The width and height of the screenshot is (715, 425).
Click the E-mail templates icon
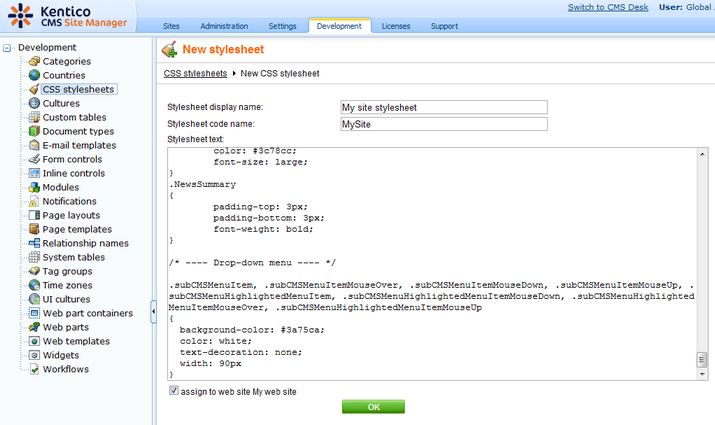click(34, 145)
